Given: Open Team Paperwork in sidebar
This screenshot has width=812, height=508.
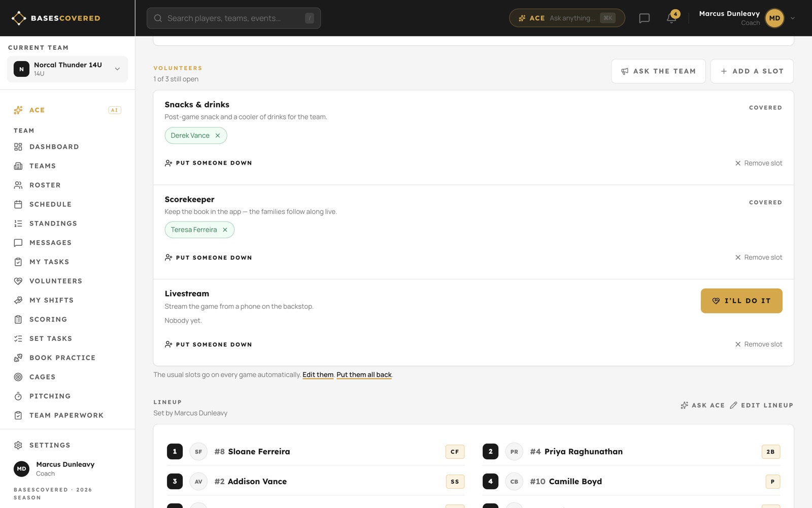Looking at the screenshot, I should point(67,416).
